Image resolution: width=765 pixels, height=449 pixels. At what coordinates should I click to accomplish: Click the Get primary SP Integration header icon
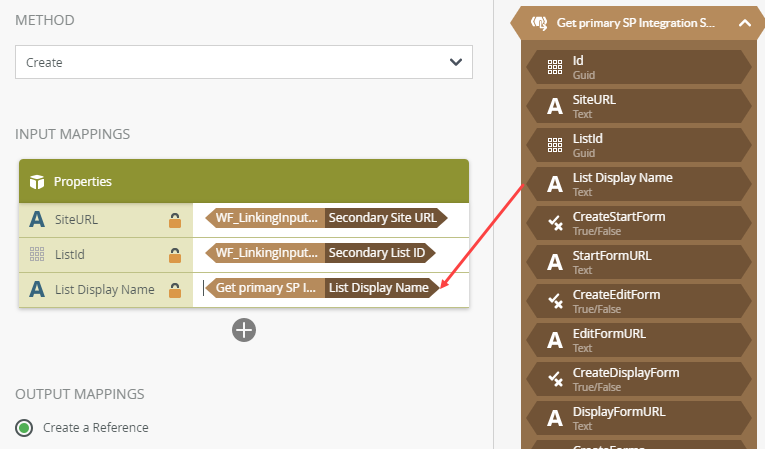pyautogui.click(x=537, y=22)
